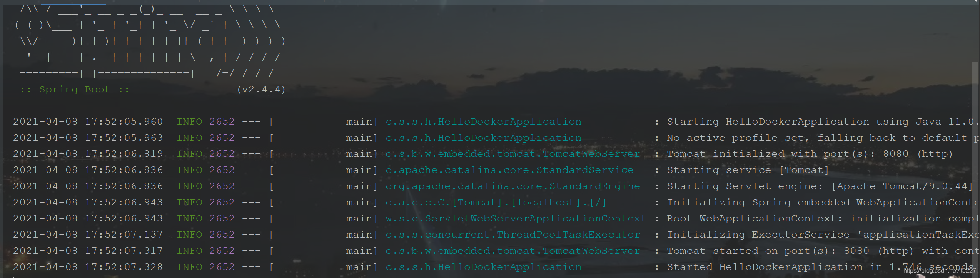Image resolution: width=980 pixels, height=278 pixels.
Task: Click 'main]' thread name in the StandardService row
Action: click(362, 170)
